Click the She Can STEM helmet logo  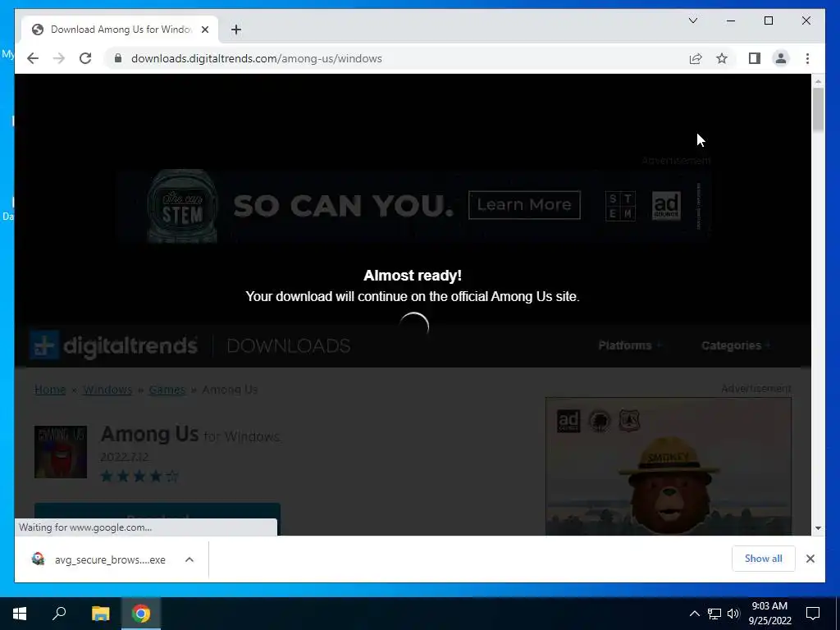point(182,206)
